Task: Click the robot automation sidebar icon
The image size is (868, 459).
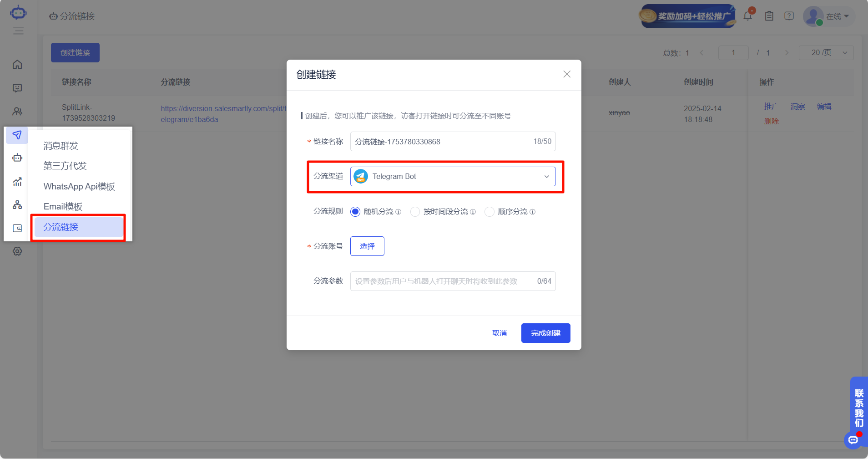Action: pyautogui.click(x=17, y=158)
